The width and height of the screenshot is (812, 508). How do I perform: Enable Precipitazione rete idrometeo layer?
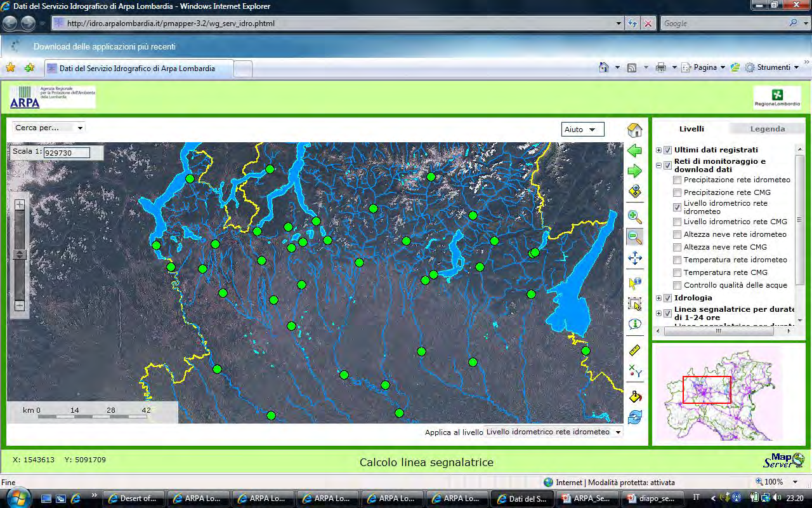[x=678, y=180]
